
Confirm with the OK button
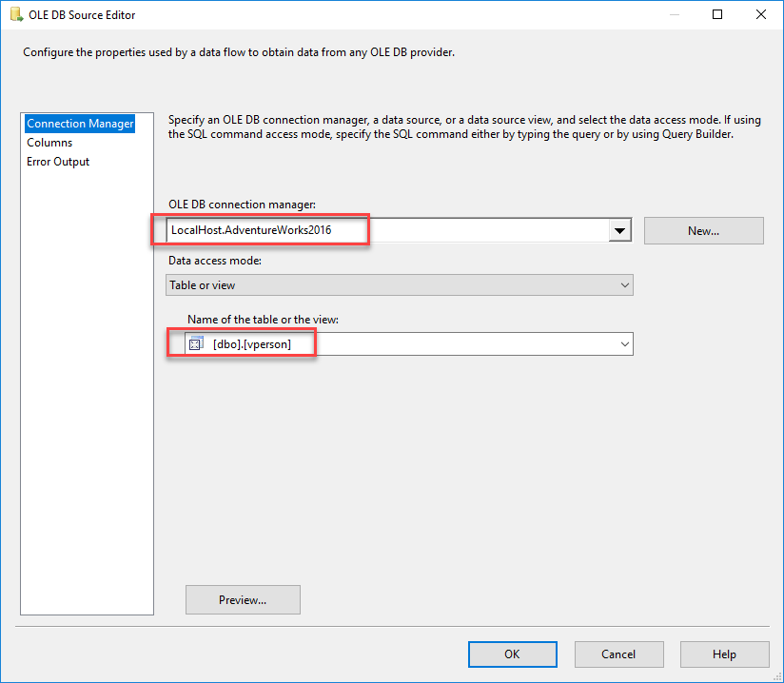[512, 654]
